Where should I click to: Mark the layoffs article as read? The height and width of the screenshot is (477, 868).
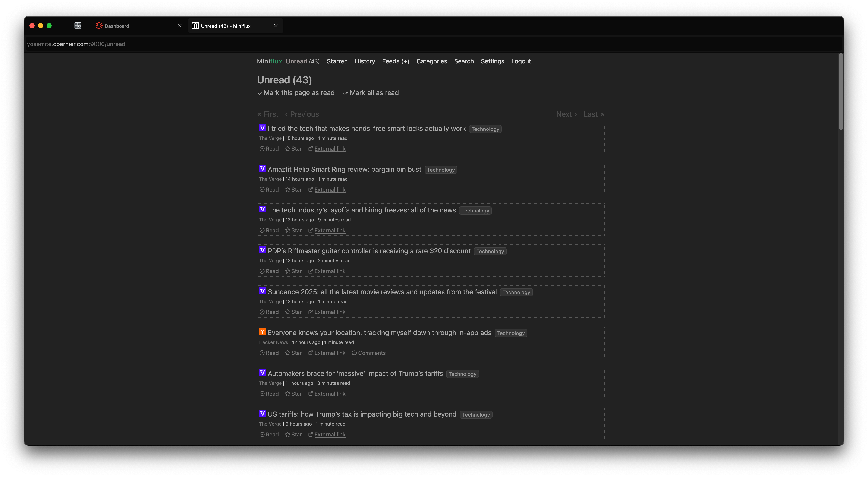(269, 230)
